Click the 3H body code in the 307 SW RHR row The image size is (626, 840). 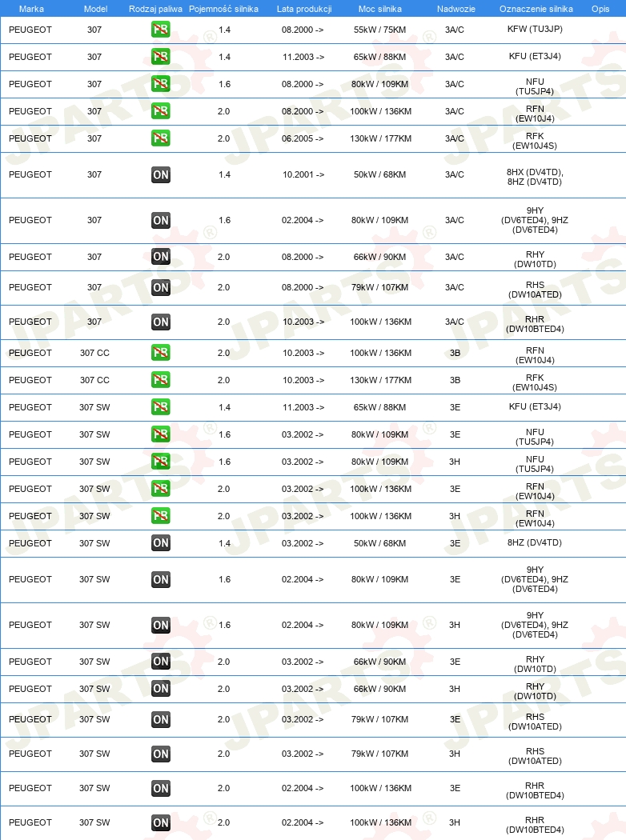(x=455, y=823)
